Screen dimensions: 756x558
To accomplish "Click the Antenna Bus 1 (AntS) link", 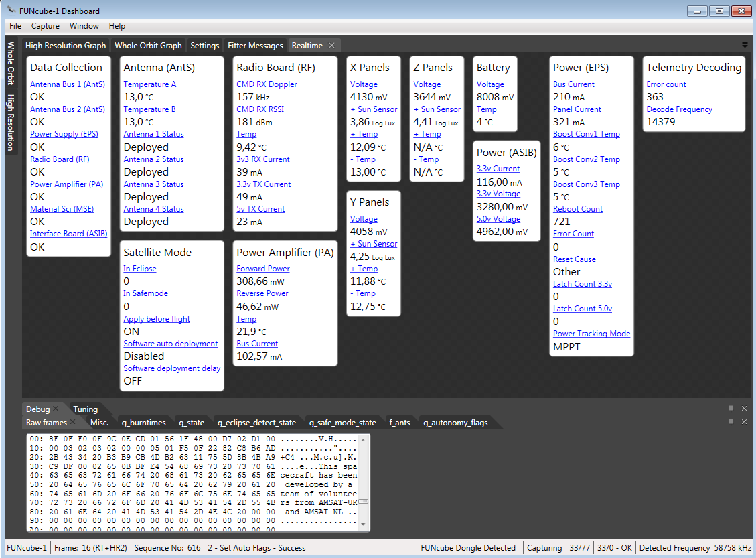I will point(68,84).
